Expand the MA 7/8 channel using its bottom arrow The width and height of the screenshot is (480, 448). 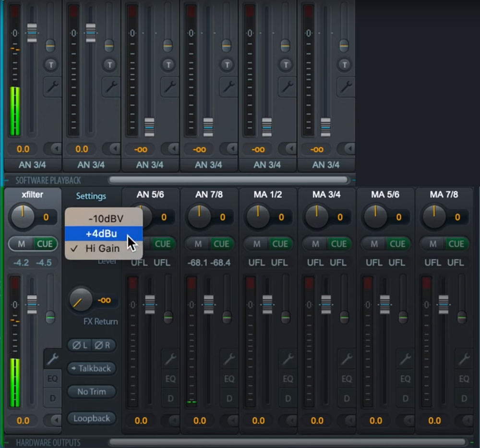(465, 420)
